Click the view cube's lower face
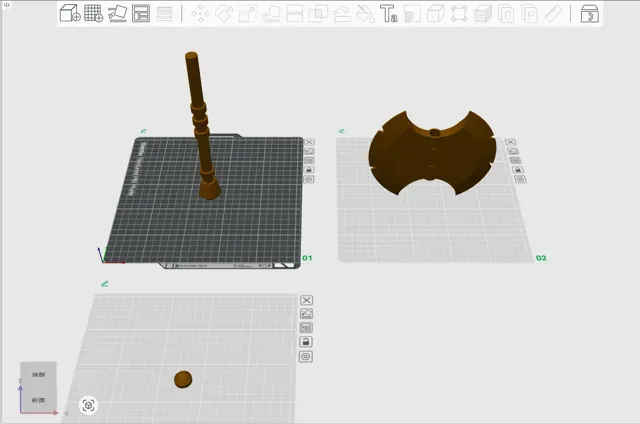Viewport: 640px width, 424px height. click(38, 400)
